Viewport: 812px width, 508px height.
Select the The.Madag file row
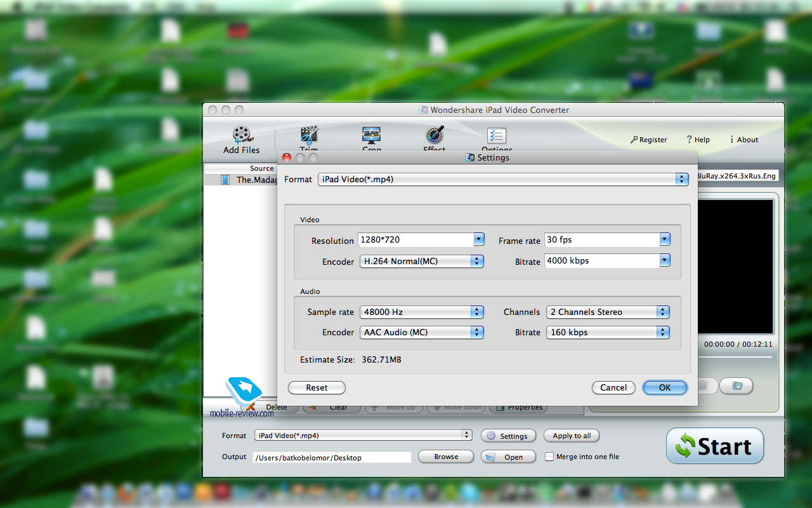coord(242,180)
